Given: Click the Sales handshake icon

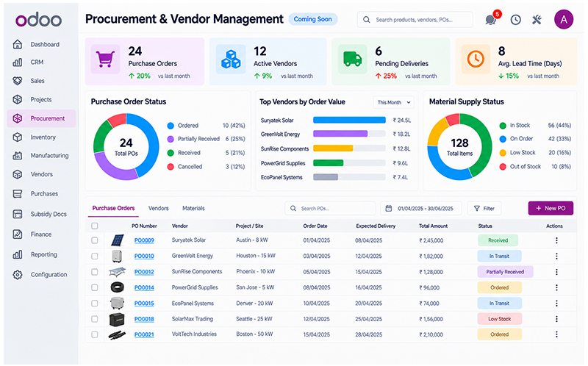Looking at the screenshot, I should 17,81.
